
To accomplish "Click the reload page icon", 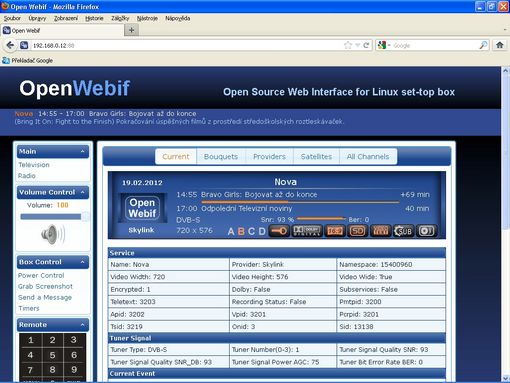I will click(x=366, y=45).
